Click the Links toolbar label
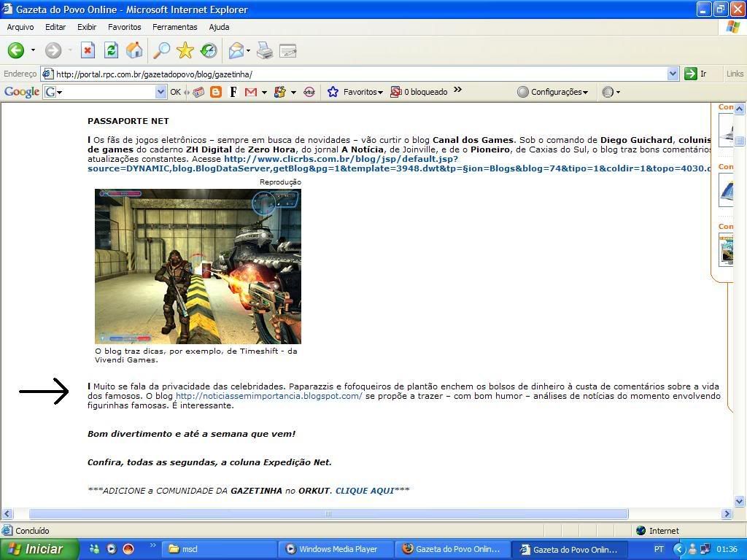This screenshot has height=560, width=747. click(735, 74)
